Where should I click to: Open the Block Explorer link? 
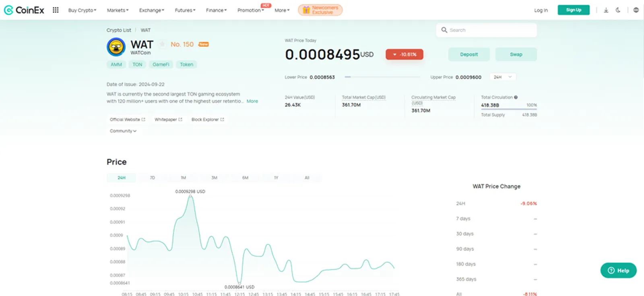pyautogui.click(x=208, y=120)
